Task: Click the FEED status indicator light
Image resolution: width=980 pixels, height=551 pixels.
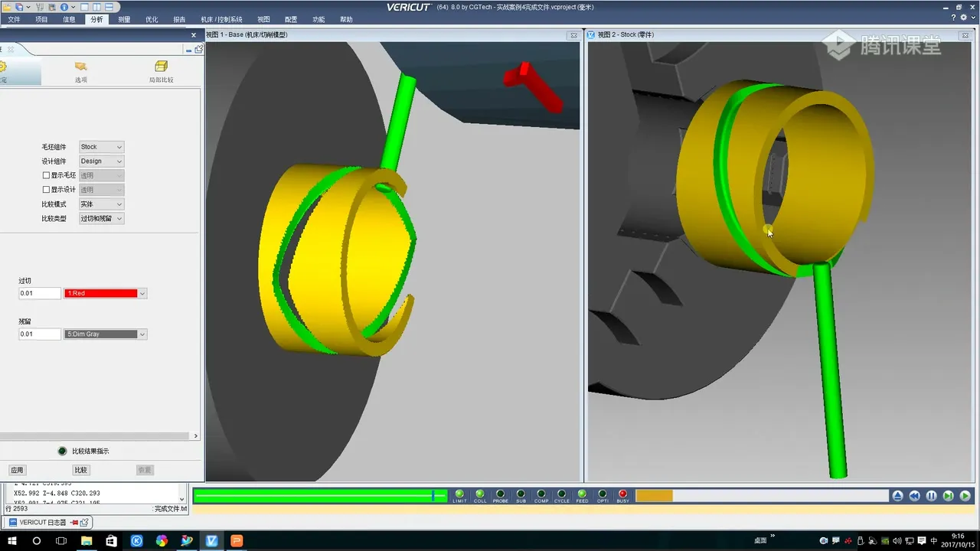Action: tap(582, 494)
